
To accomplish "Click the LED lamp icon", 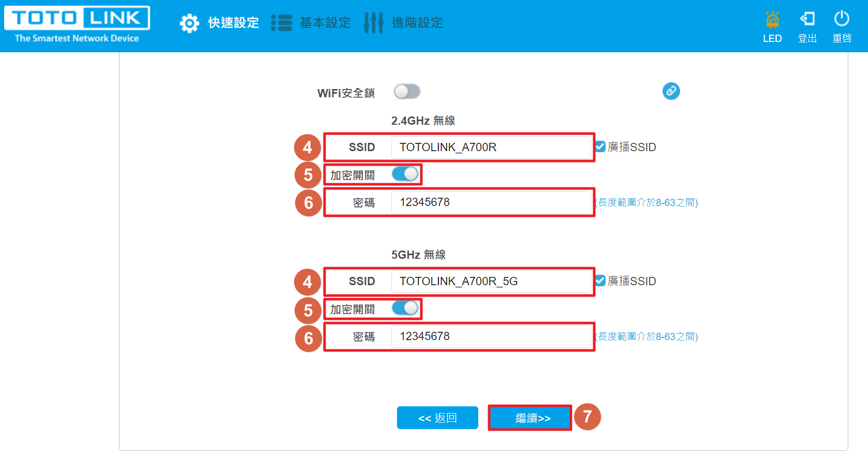I will click(x=772, y=20).
